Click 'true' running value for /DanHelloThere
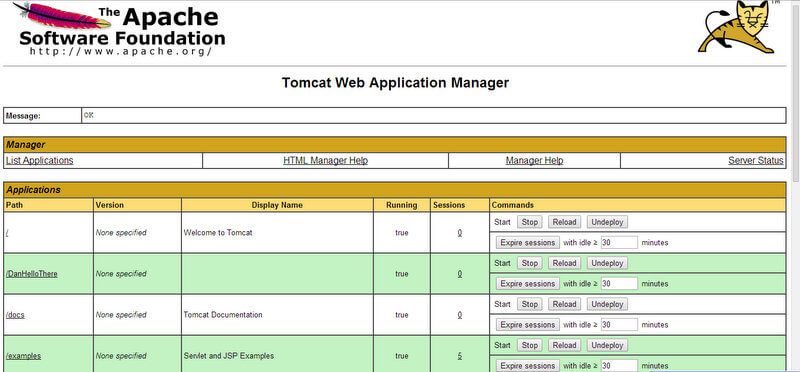The height and width of the screenshot is (372, 800). tap(402, 274)
